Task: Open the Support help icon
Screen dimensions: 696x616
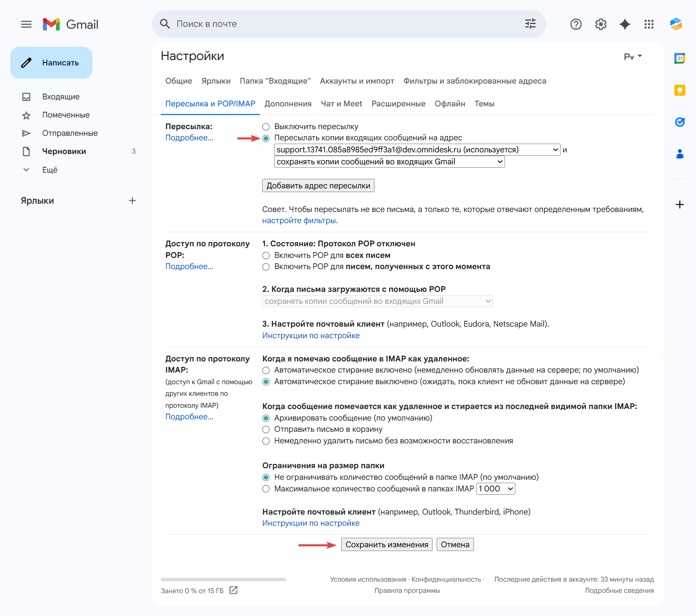Action: click(576, 24)
